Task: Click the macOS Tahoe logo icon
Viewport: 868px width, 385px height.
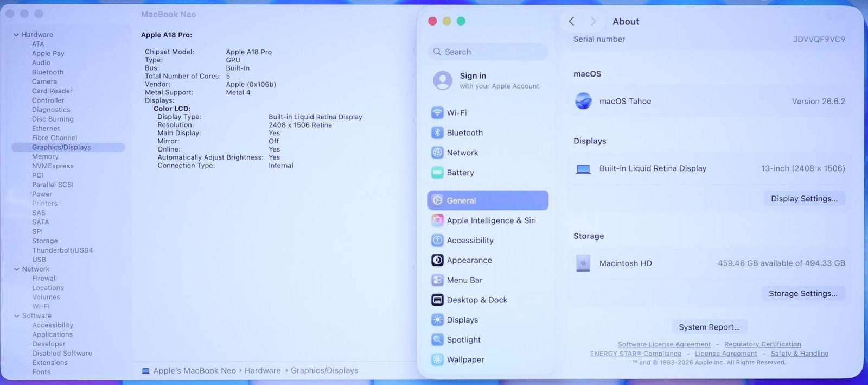Action: pos(583,101)
